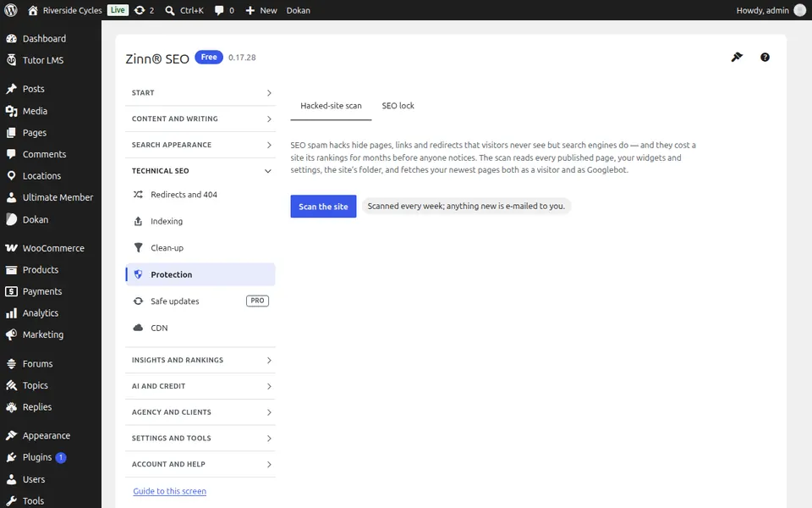Open Dokan in the admin sidebar

point(51,220)
